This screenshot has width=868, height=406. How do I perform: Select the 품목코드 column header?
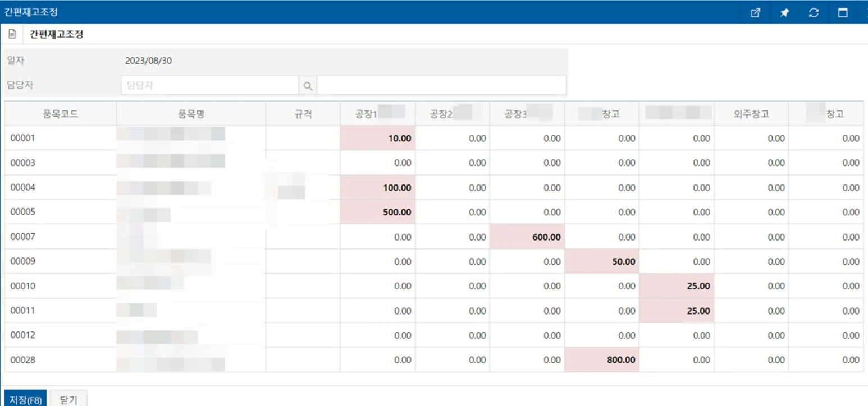(x=61, y=114)
